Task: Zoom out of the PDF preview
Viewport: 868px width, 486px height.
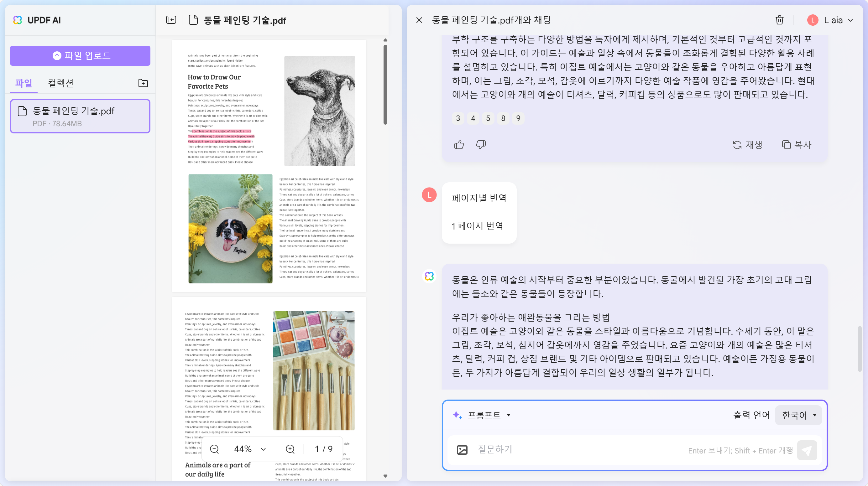Action: click(x=214, y=449)
